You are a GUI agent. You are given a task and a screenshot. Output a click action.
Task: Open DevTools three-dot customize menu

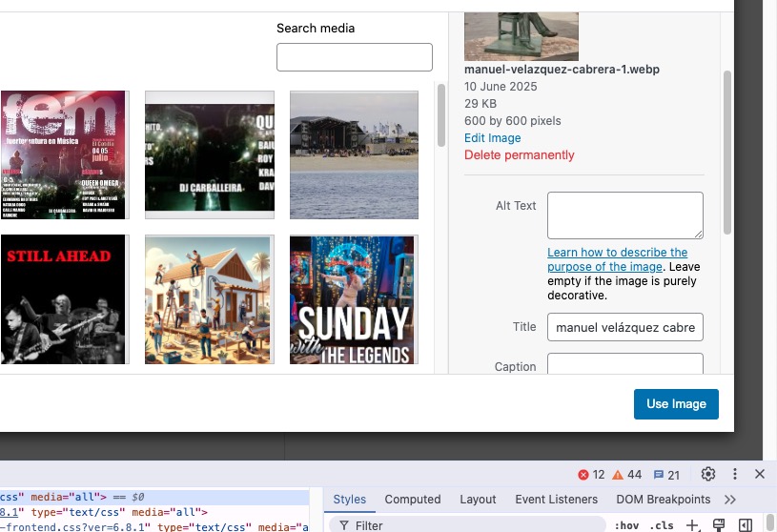735,474
